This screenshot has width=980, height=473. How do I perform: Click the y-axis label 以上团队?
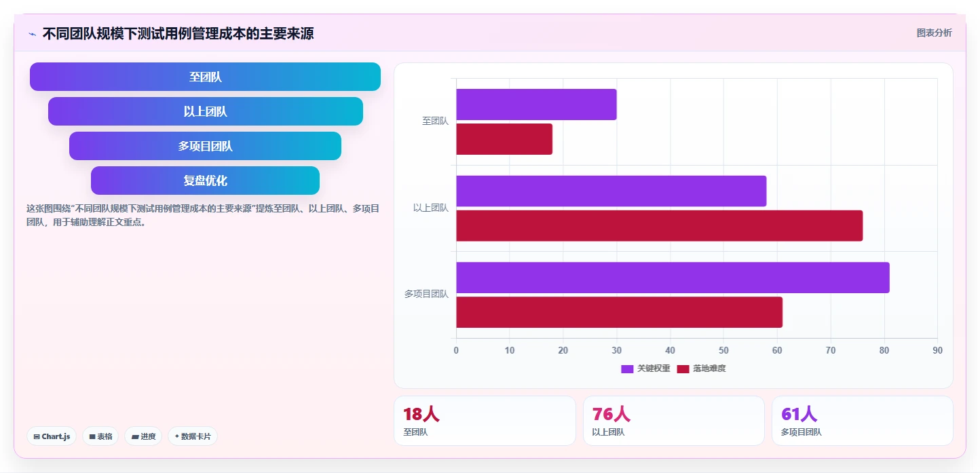click(431, 208)
